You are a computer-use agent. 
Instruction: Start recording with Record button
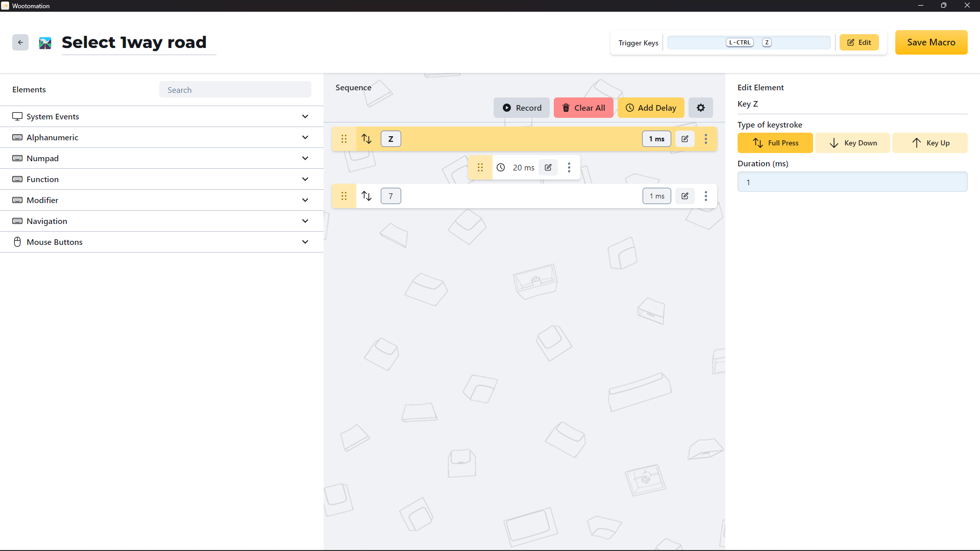(x=521, y=108)
